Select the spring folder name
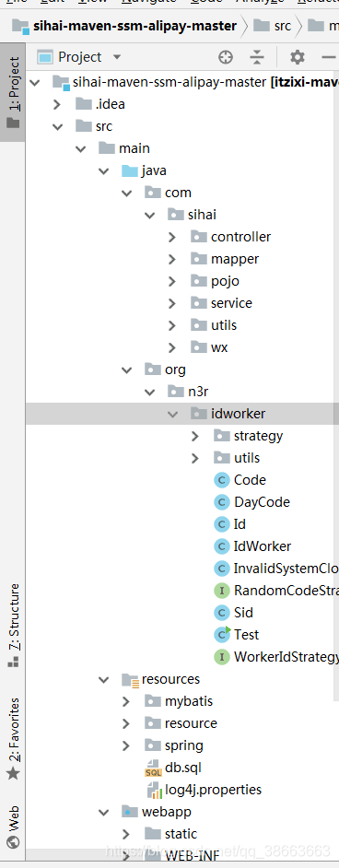Image resolution: width=339 pixels, height=868 pixels. [184, 745]
